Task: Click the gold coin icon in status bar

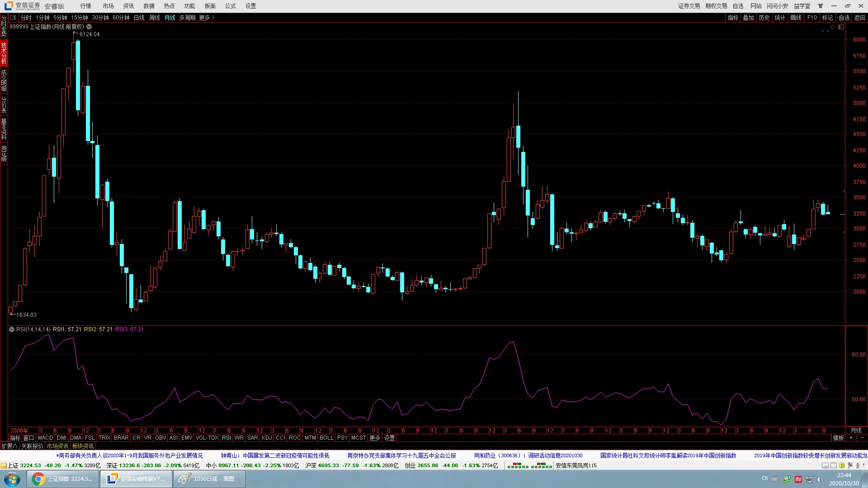Action: pyautogui.click(x=842, y=465)
